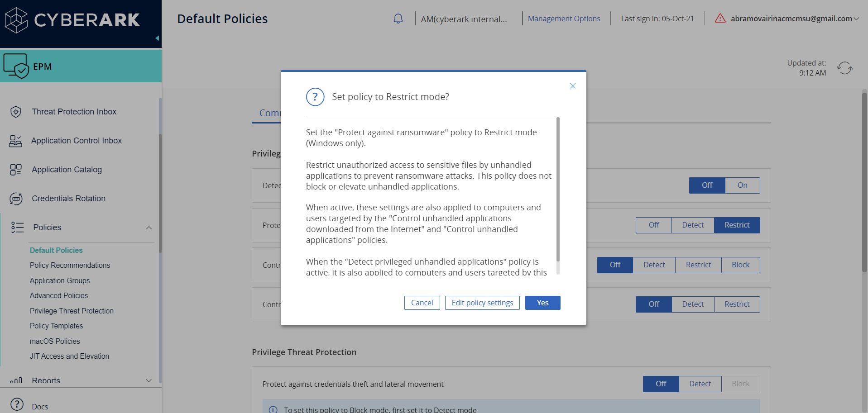
Task: Open the user account email dropdown
Action: pyautogui.click(x=856, y=19)
